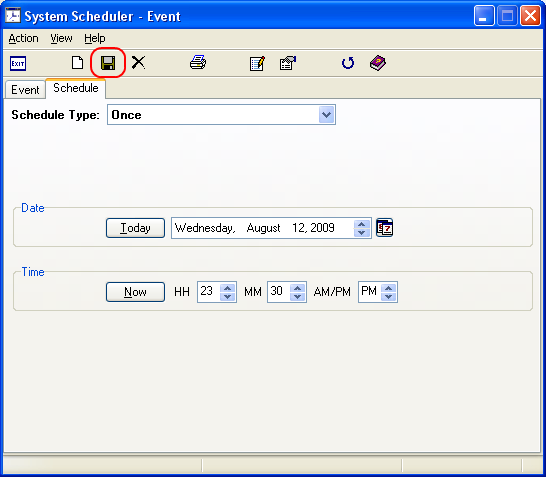Expand the Schedule Type dropdown
This screenshot has height=477, width=546.
tap(326, 115)
